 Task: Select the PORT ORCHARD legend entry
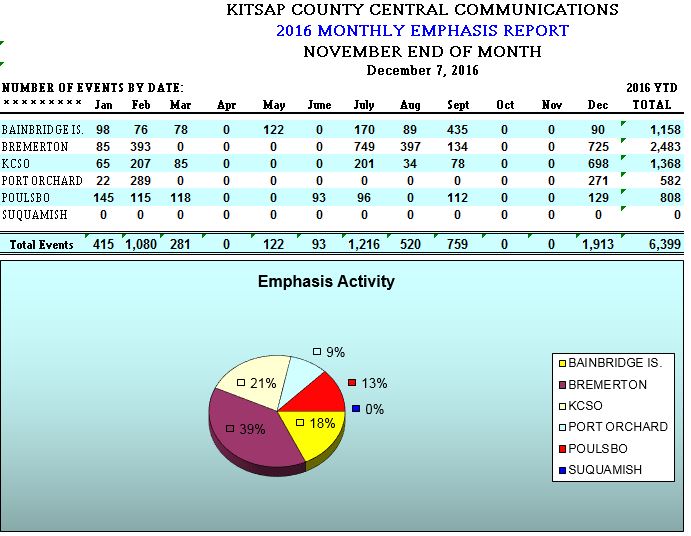tap(617, 426)
